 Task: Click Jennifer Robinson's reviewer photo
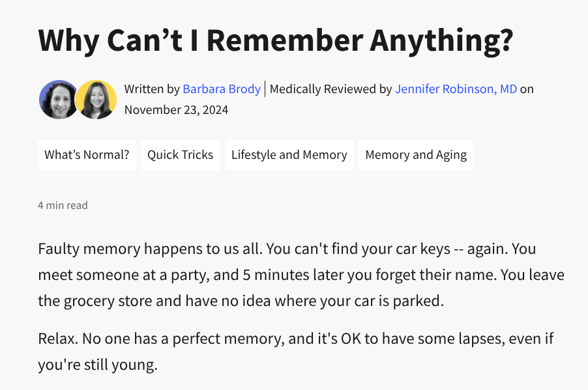point(96,99)
